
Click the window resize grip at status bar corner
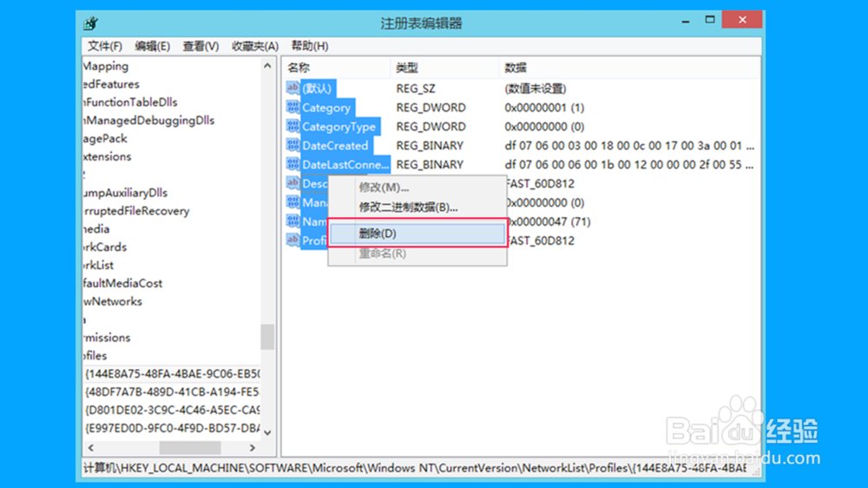click(756, 471)
